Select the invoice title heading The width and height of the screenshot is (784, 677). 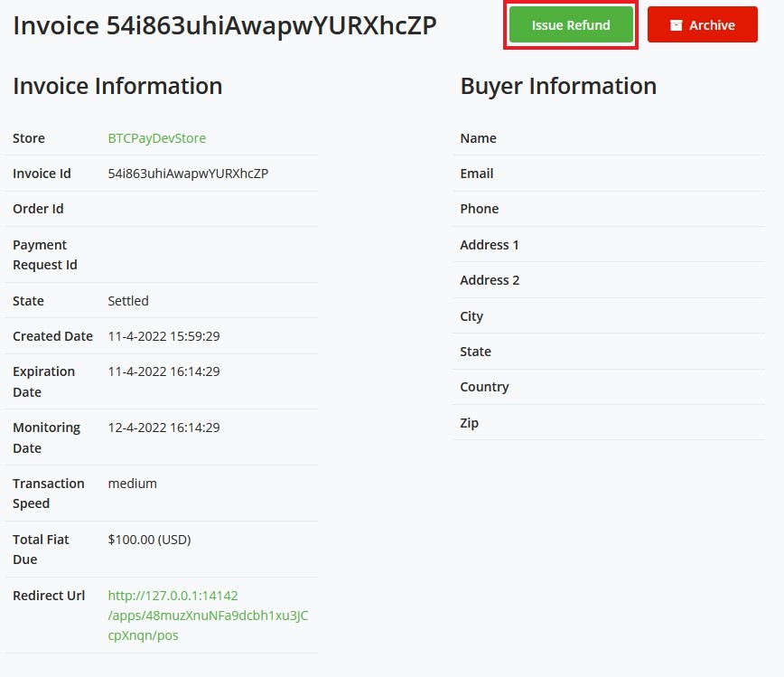click(224, 26)
